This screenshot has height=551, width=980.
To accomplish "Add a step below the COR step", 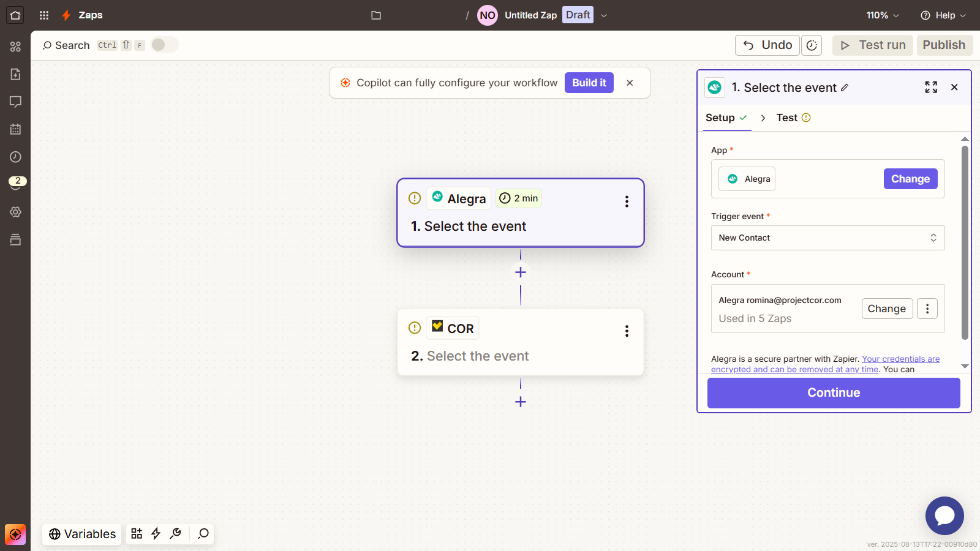I will pos(521,402).
